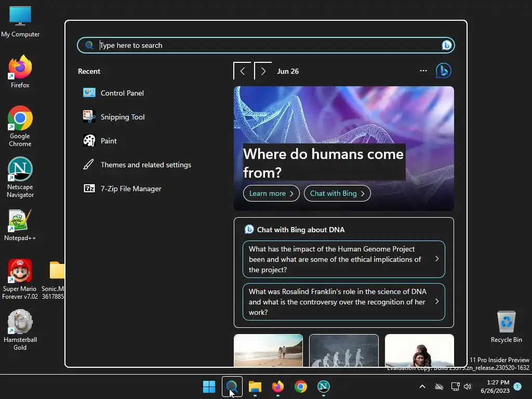Select Notepad++ desktop shortcut

(x=20, y=225)
